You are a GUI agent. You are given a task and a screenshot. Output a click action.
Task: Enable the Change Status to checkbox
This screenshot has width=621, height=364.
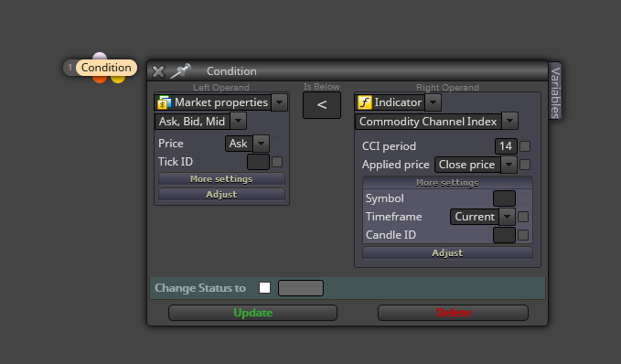(264, 287)
